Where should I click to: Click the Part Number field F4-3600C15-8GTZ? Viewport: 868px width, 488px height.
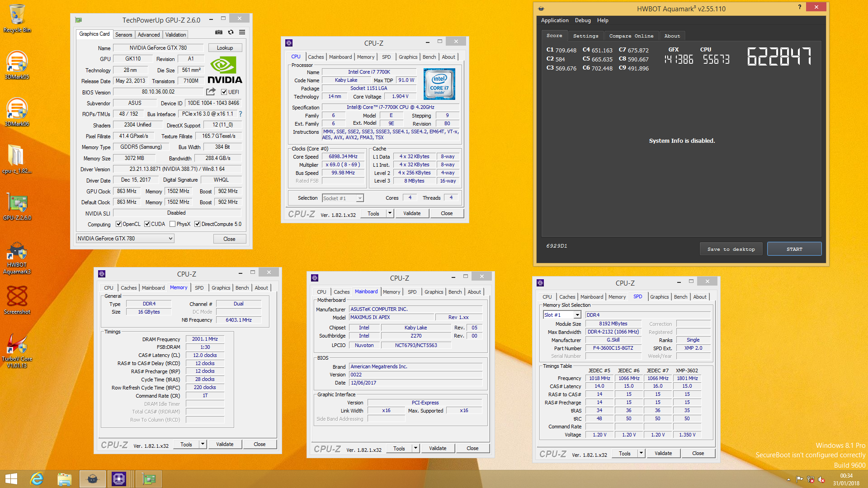613,348
